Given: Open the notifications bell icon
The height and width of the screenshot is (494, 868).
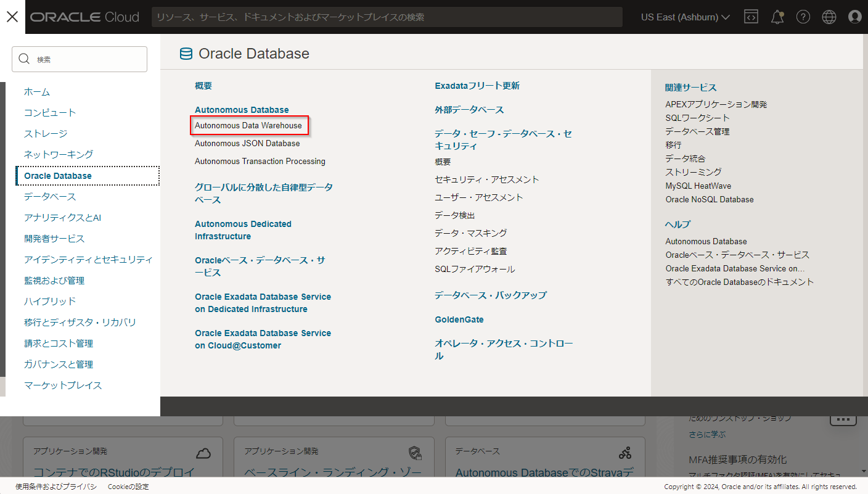Looking at the screenshot, I should (777, 17).
